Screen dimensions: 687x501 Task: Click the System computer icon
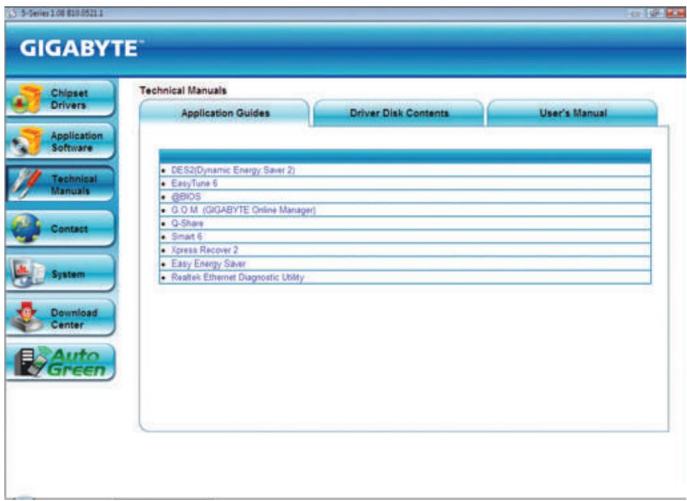(x=27, y=274)
